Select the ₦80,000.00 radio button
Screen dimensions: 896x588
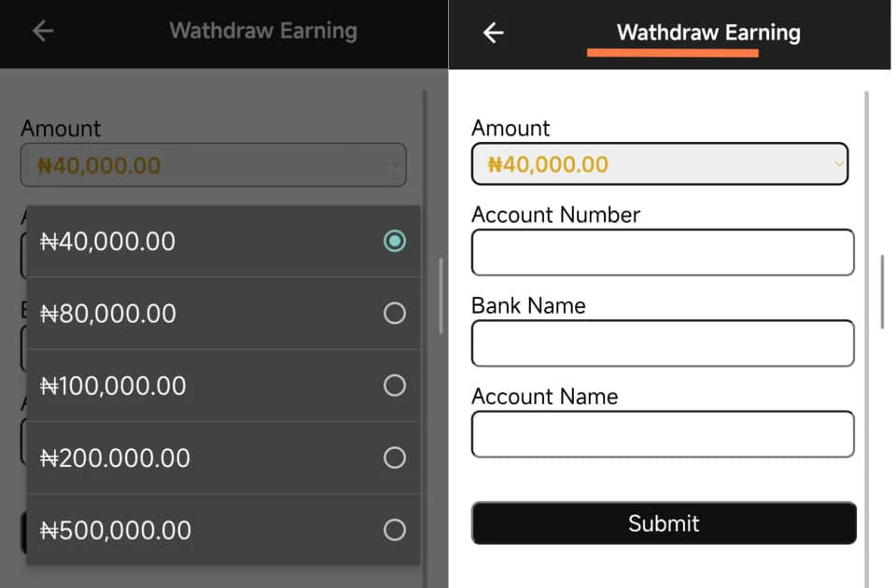(394, 314)
